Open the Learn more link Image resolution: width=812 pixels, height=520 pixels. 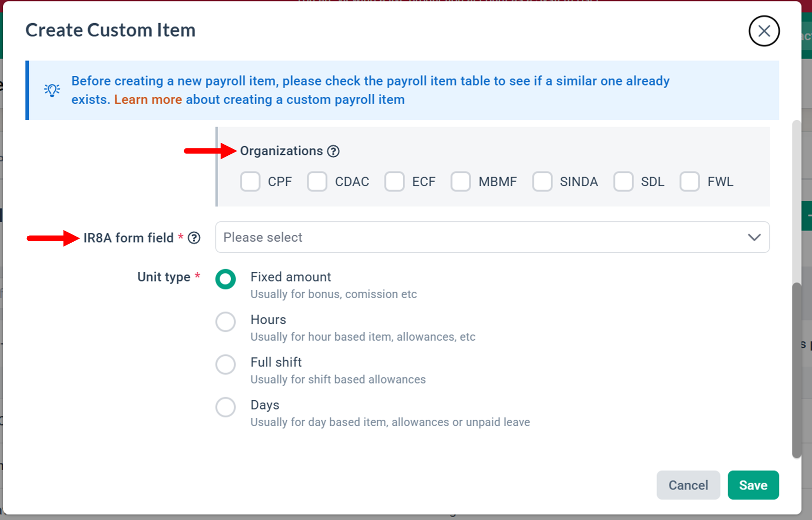pyautogui.click(x=148, y=99)
